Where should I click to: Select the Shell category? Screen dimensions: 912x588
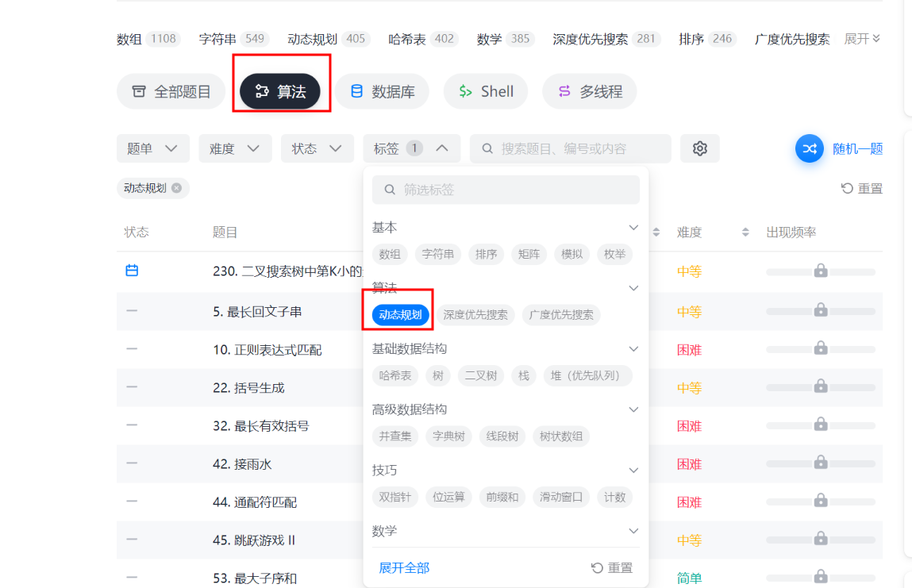(486, 91)
